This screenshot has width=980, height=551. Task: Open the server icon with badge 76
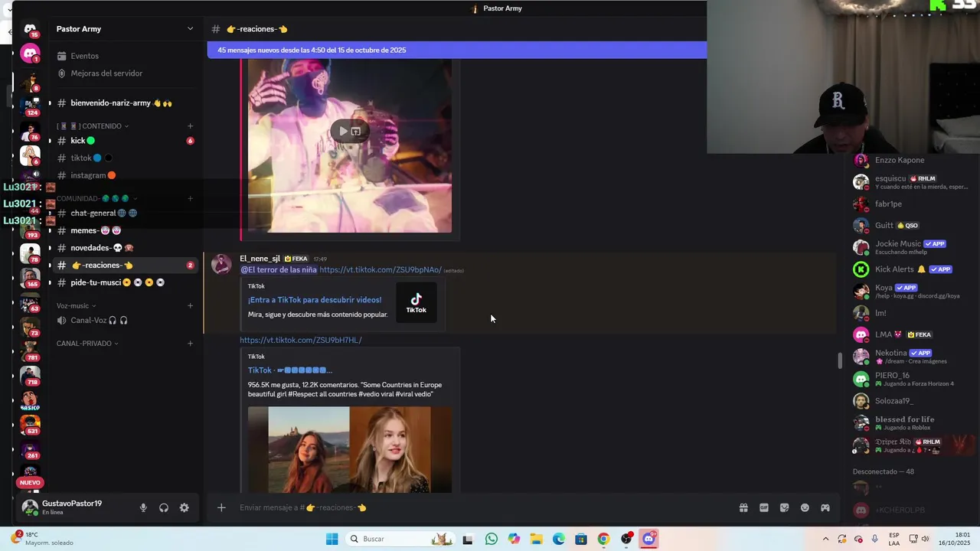(30, 131)
